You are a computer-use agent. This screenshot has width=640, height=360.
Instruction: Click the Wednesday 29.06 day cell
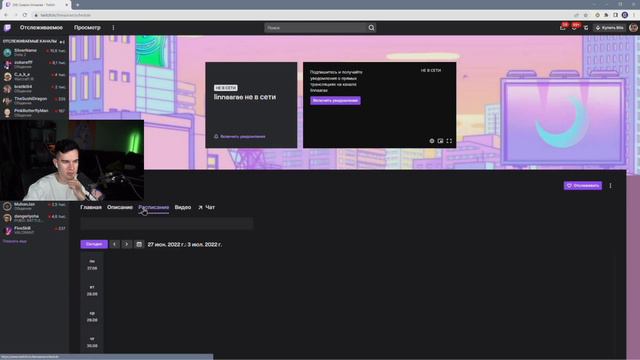[x=92, y=317]
